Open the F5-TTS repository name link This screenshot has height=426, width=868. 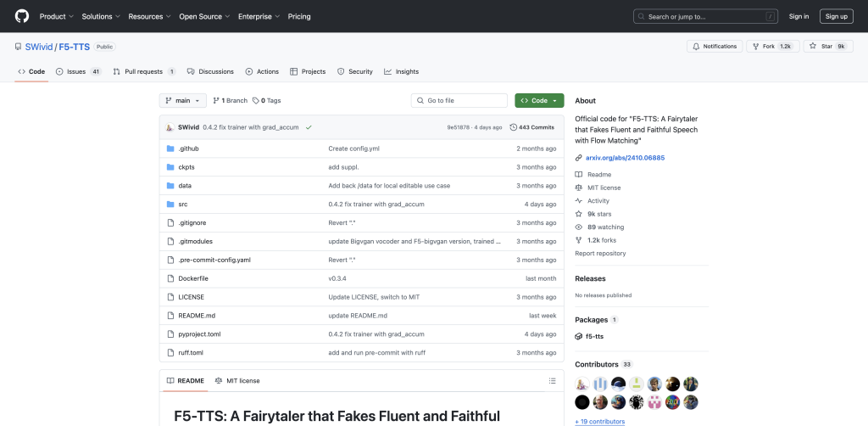click(x=75, y=47)
